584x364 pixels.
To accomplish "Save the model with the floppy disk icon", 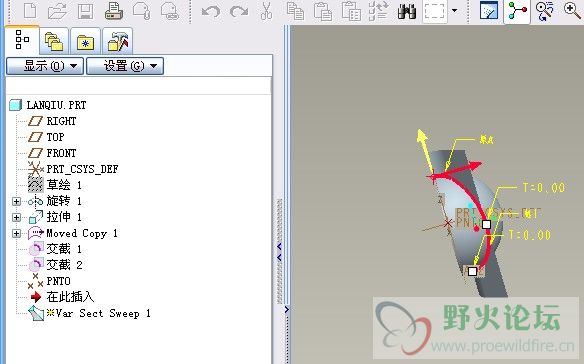I will click(85, 11).
